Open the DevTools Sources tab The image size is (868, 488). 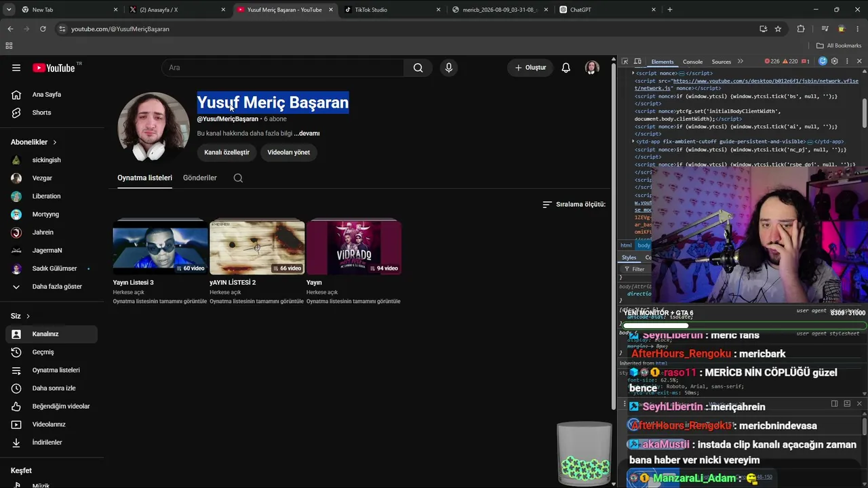(722, 62)
